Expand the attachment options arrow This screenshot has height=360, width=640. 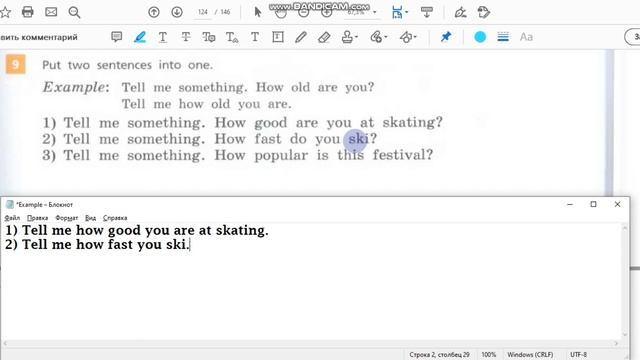[385, 37]
